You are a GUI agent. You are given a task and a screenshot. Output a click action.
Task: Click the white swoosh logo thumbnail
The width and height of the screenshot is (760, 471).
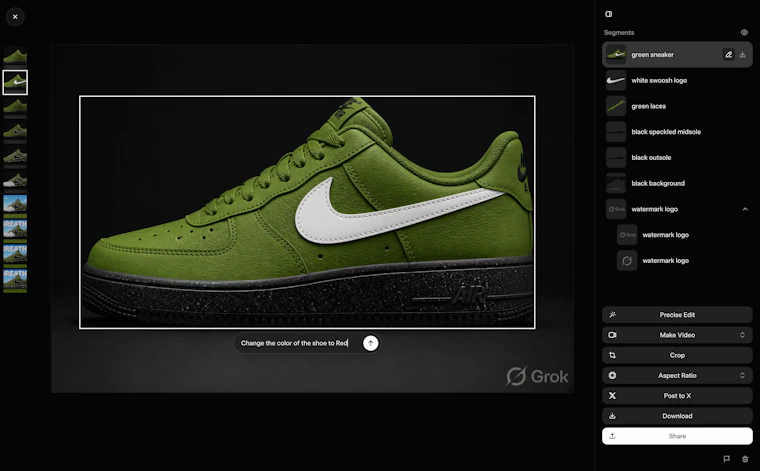pyautogui.click(x=616, y=80)
